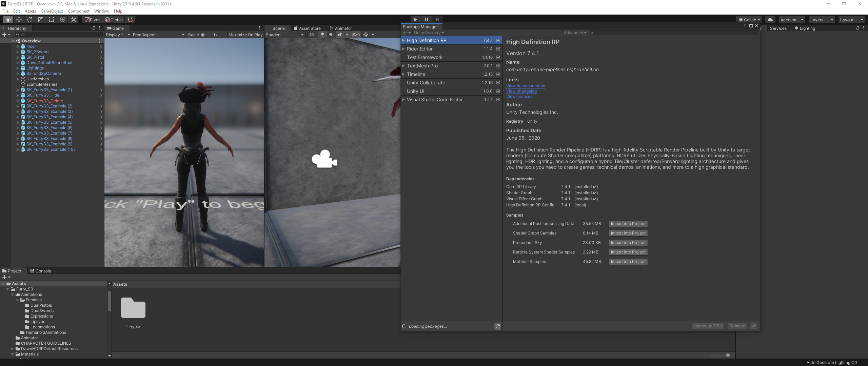Select the camera gizmo in Scene view
Screen dimensions: 868x366
[324, 159]
